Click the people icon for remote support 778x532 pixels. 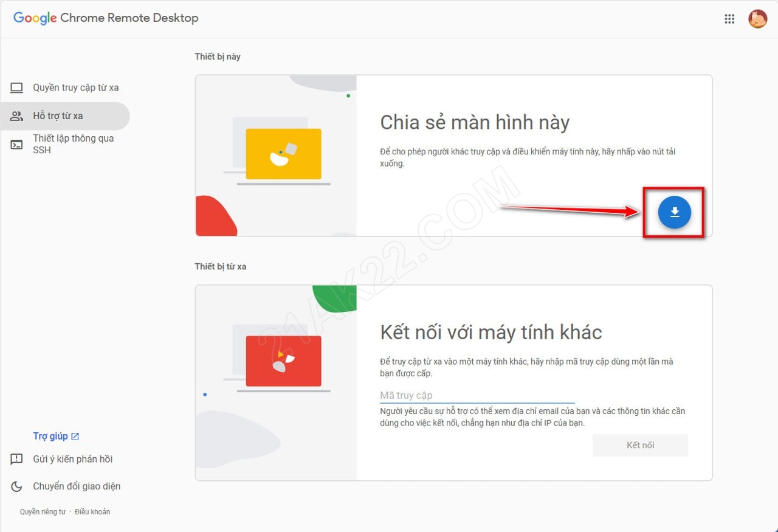tap(16, 116)
